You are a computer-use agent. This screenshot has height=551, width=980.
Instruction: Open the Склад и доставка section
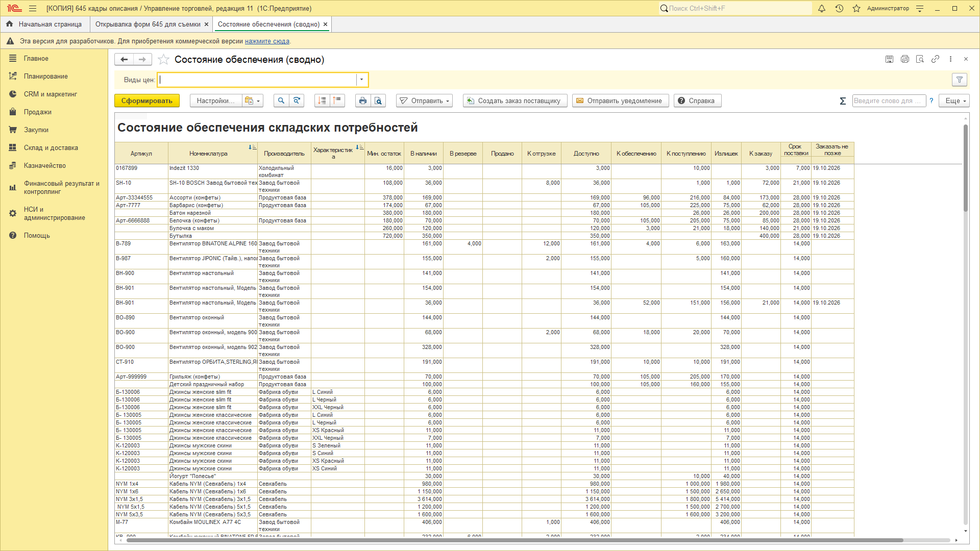pos(51,148)
